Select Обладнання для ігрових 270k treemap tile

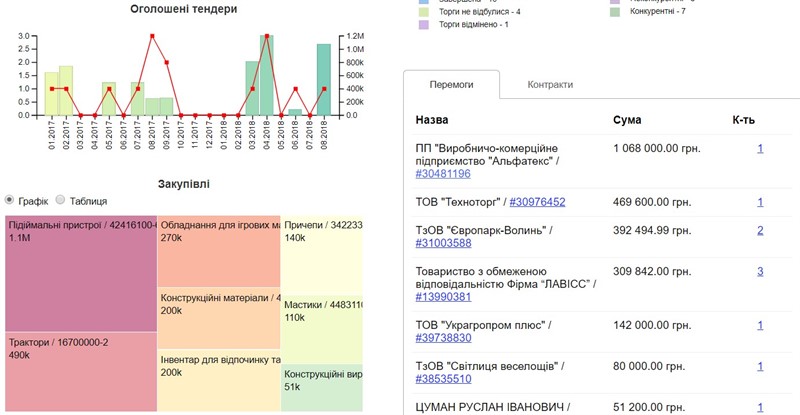point(219,252)
